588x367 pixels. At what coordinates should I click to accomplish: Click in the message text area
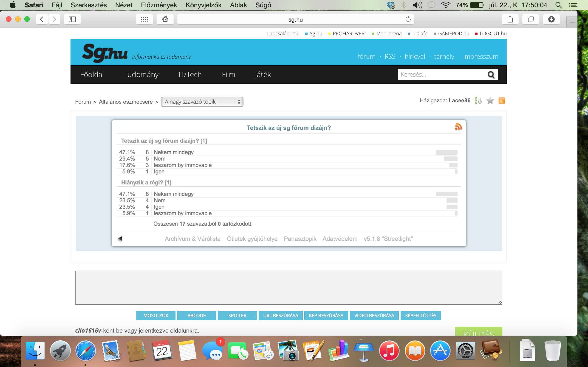pos(288,287)
